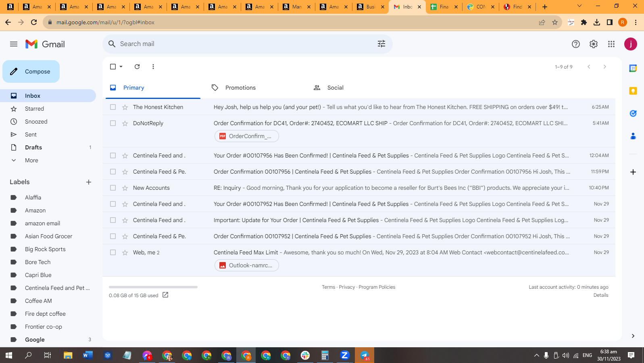Open the Gmail main menu hamburger icon
This screenshot has width=644, height=363.
point(14,44)
